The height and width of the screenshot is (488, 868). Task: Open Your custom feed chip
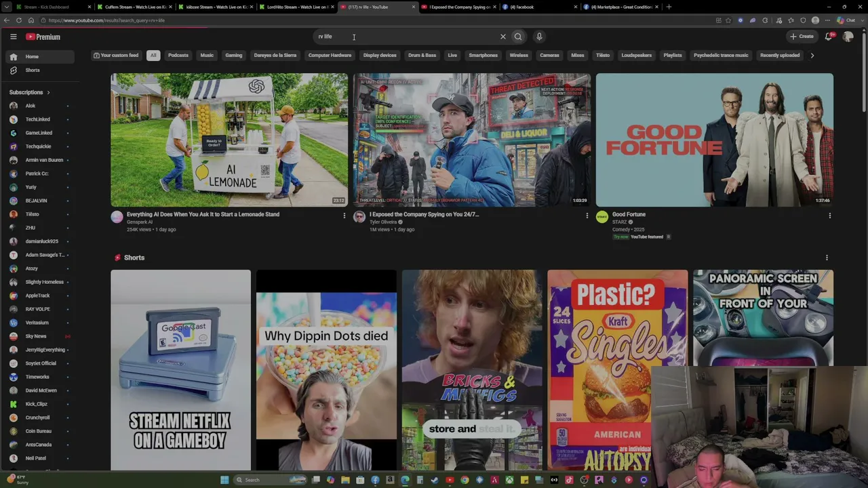(x=116, y=56)
